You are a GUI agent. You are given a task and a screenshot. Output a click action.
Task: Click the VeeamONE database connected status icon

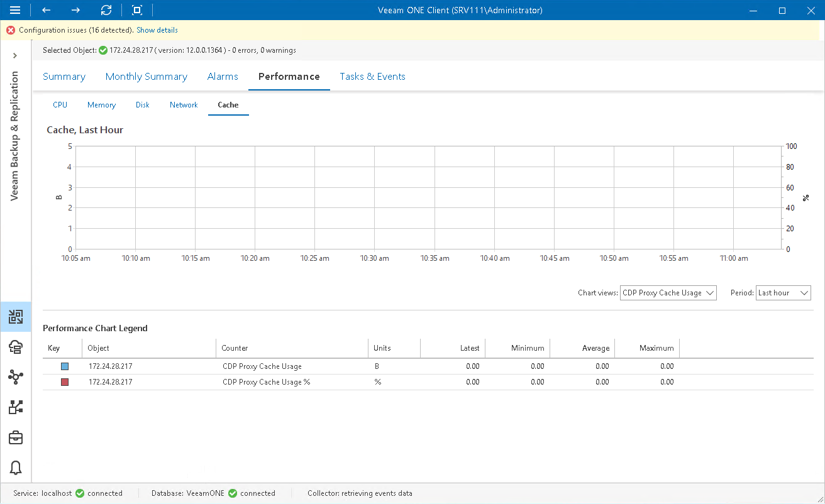coord(233,493)
